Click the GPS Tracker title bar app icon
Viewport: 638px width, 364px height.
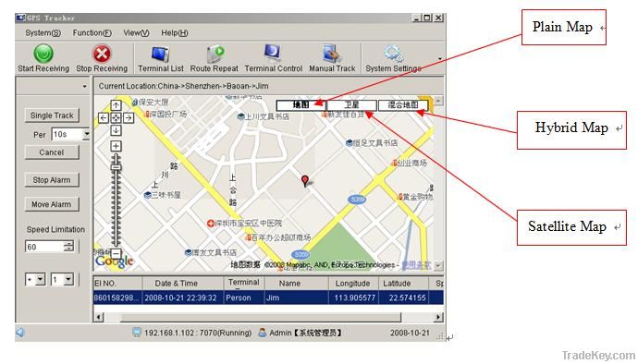click(20, 18)
